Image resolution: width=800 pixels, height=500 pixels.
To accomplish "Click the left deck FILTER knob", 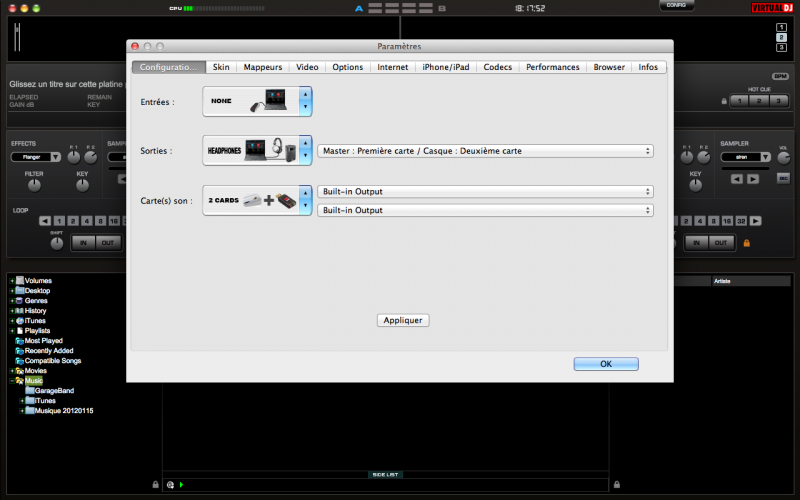I will click(35, 185).
